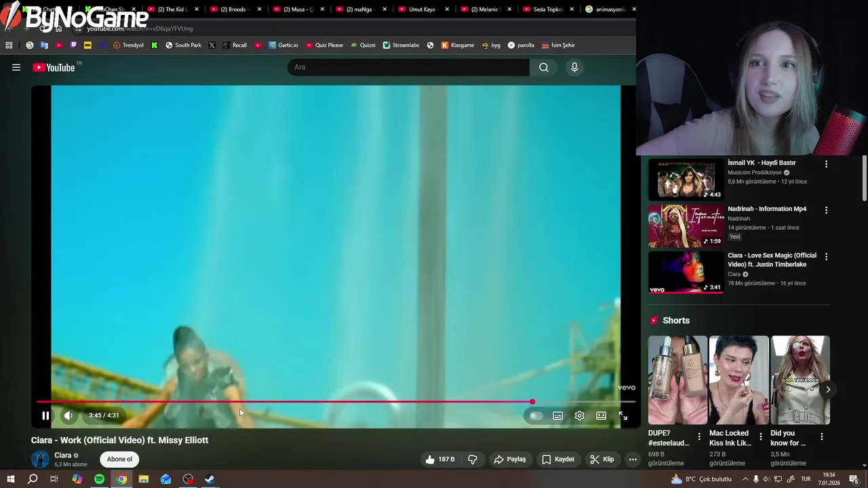Open File Explorer from the taskbar
The width and height of the screenshot is (868, 488).
click(144, 479)
